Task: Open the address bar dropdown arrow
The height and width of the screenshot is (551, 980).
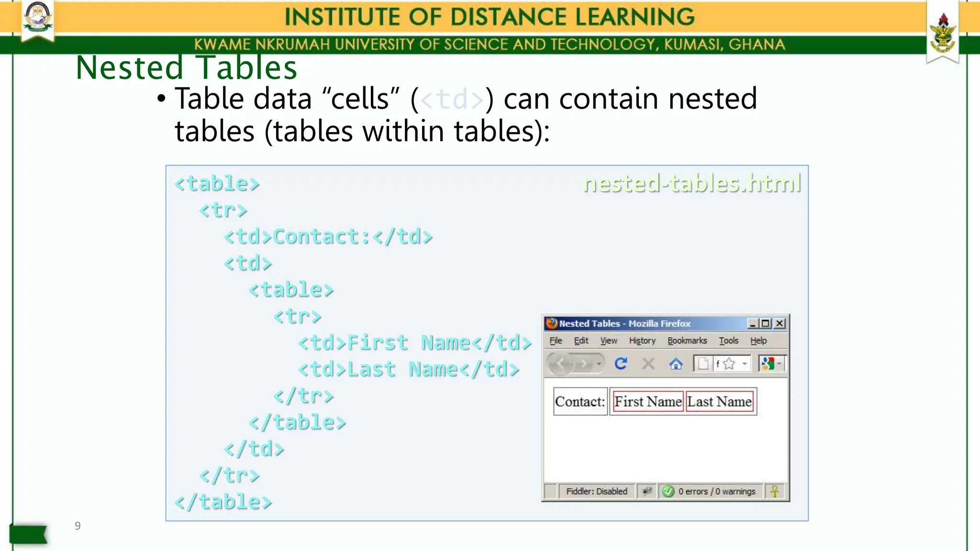Action: pyautogui.click(x=745, y=364)
